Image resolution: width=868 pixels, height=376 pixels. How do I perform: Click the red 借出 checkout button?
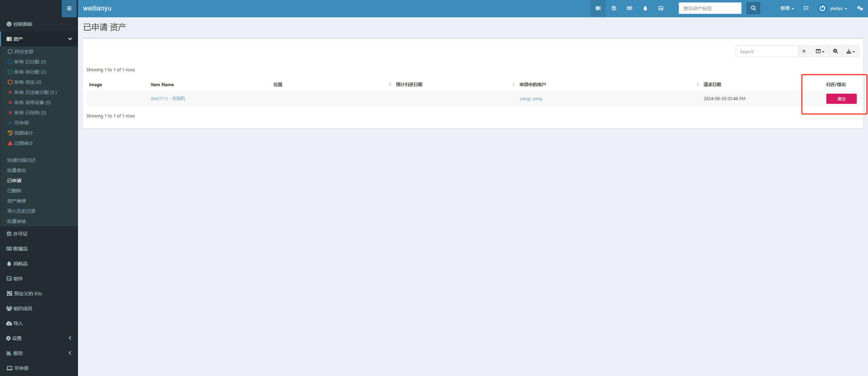point(841,99)
